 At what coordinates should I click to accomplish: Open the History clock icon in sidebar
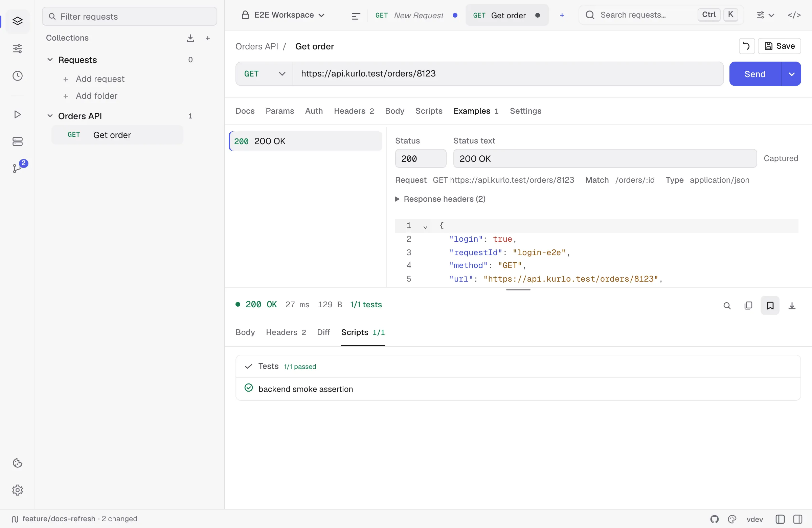(x=17, y=76)
